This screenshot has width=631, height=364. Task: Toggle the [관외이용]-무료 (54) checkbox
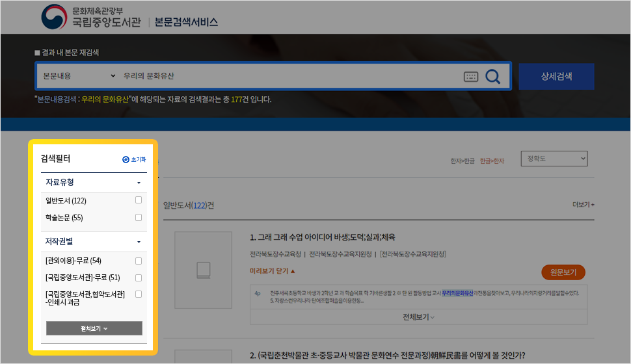tap(139, 261)
